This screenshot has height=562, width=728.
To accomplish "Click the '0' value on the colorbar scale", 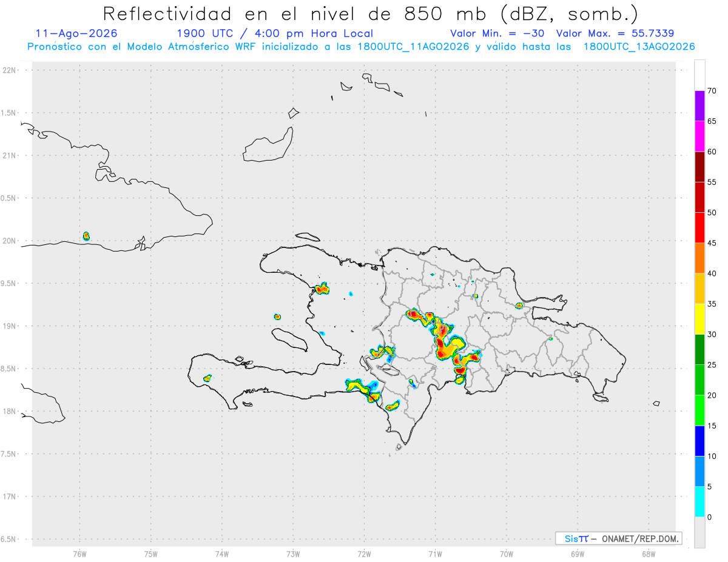I will tap(710, 517).
